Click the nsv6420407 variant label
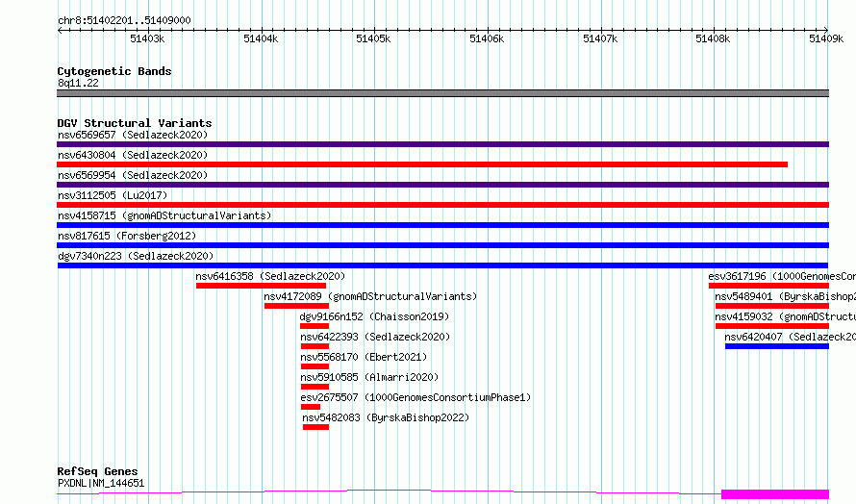The image size is (856, 504). (x=790, y=337)
